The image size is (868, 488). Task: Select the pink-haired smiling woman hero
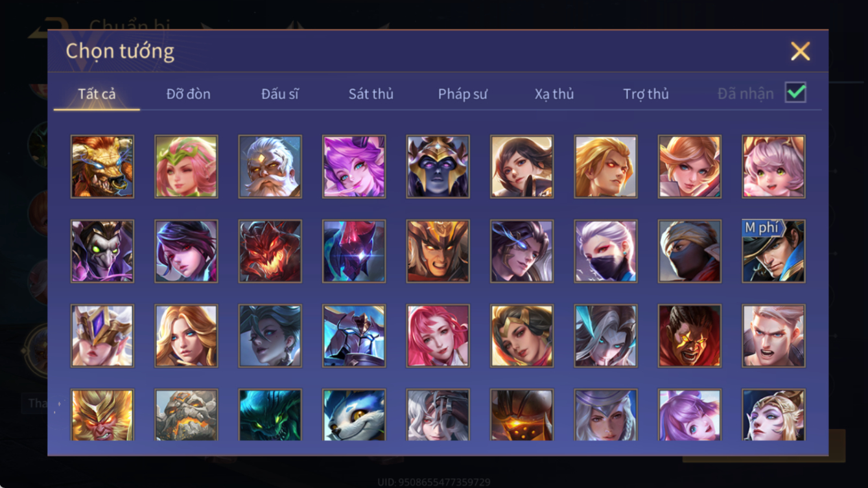click(438, 336)
